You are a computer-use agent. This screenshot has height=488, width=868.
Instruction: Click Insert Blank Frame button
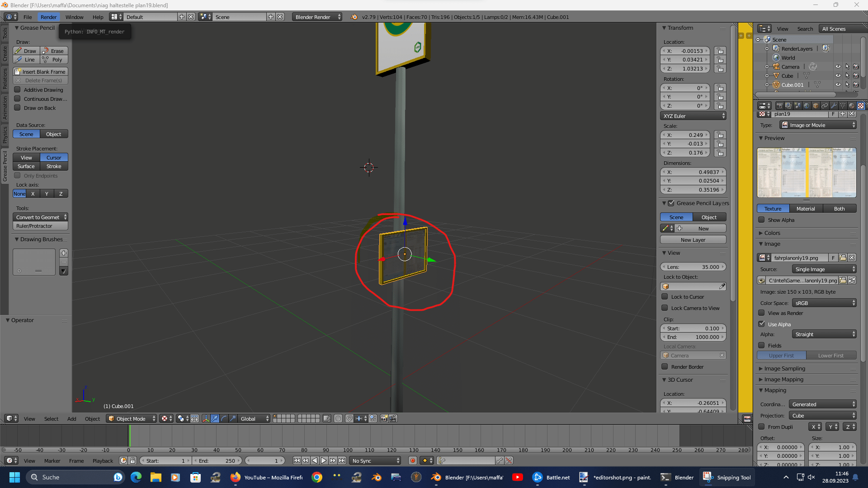41,72
